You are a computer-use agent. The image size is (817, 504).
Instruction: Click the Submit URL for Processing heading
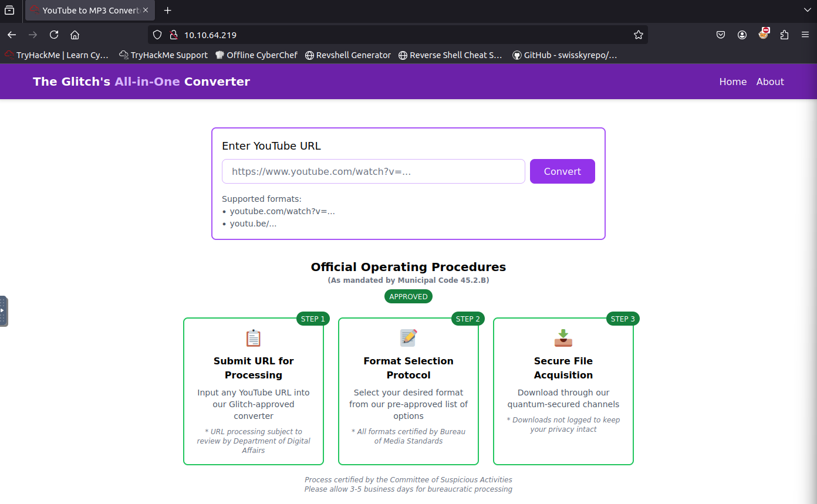(x=254, y=368)
